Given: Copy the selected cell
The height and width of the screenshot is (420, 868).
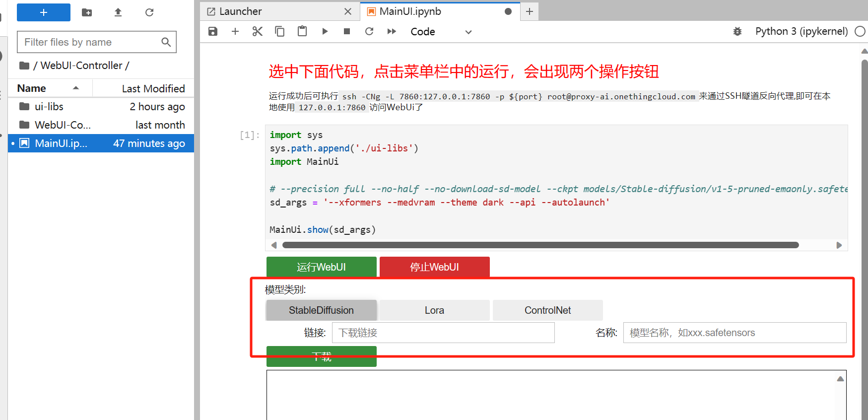Looking at the screenshot, I should click(280, 32).
